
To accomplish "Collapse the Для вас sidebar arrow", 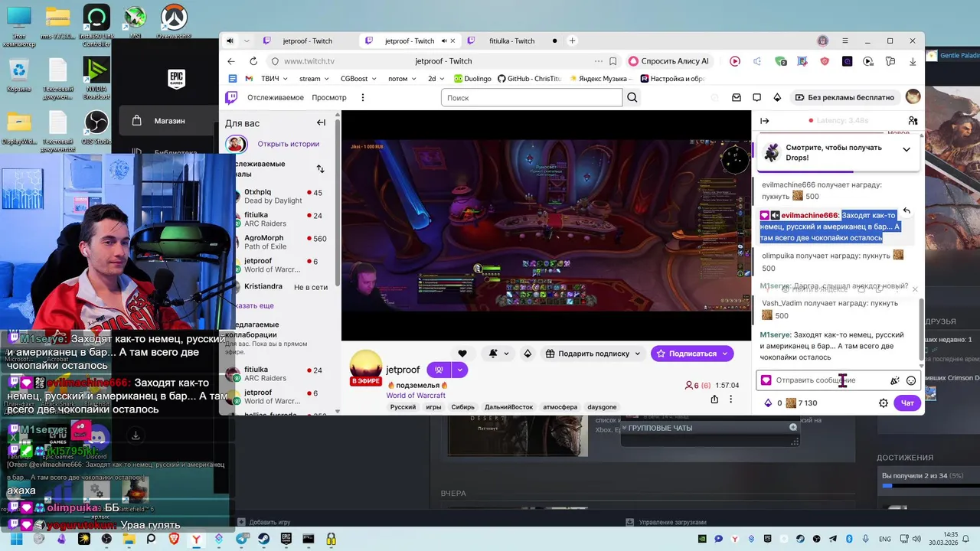I will 321,122.
